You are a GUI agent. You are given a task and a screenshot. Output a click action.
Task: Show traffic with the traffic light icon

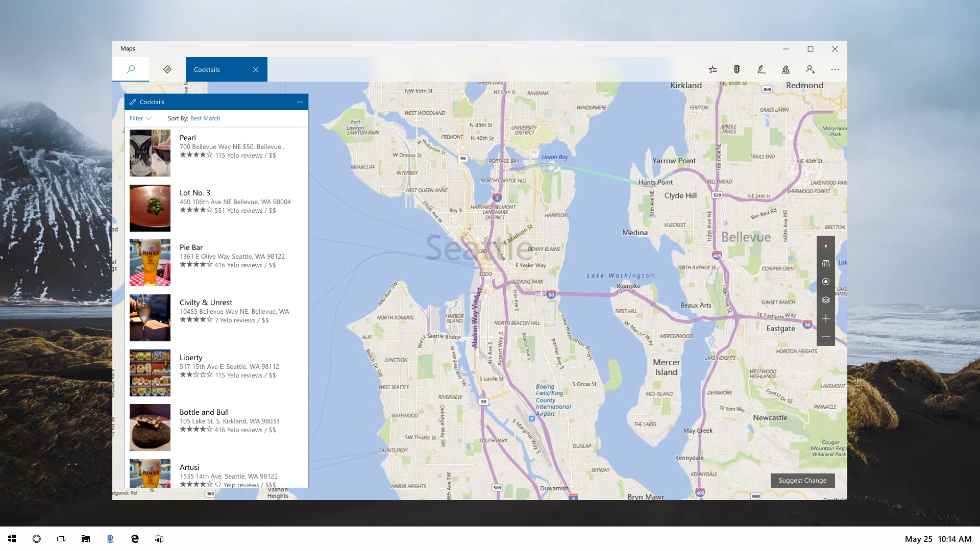[x=737, y=69]
